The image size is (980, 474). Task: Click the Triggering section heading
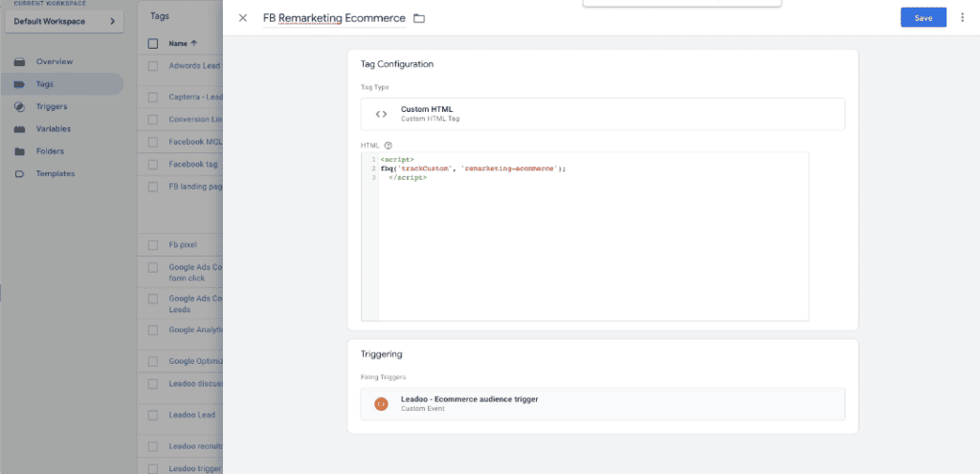point(381,354)
